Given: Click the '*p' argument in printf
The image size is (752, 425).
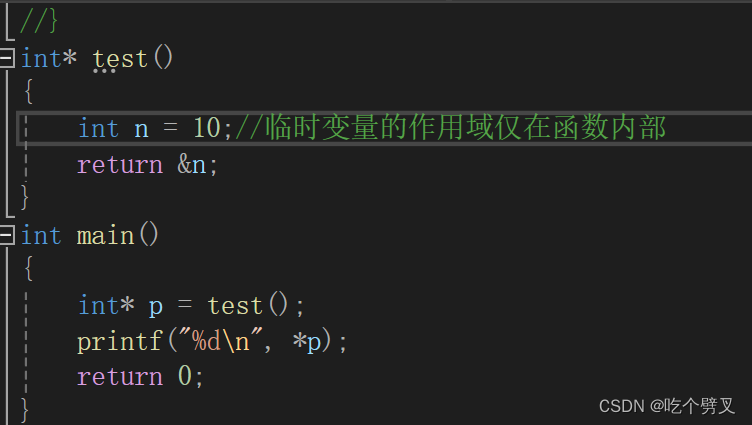Looking at the screenshot, I should [x=307, y=342].
